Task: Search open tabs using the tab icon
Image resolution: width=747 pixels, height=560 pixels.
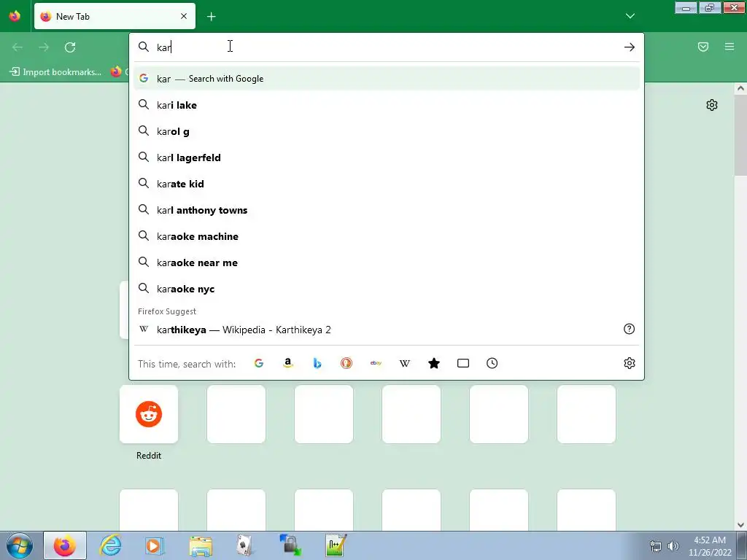Action: click(x=463, y=363)
